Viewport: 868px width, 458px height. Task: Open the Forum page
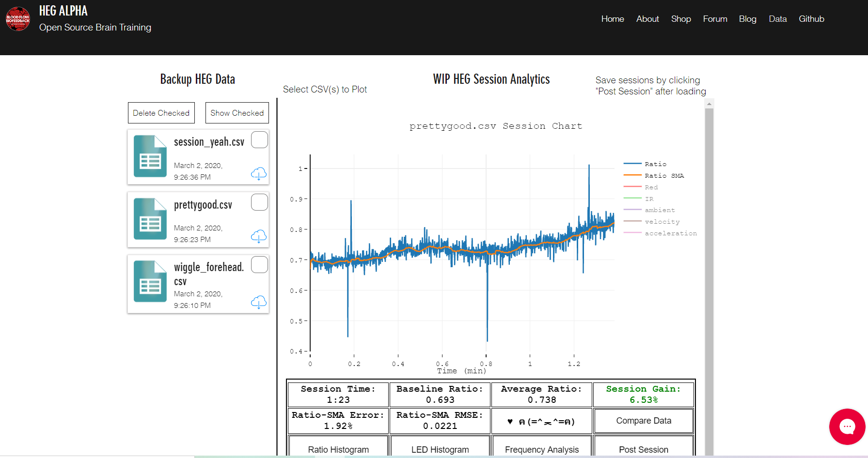[715, 19]
